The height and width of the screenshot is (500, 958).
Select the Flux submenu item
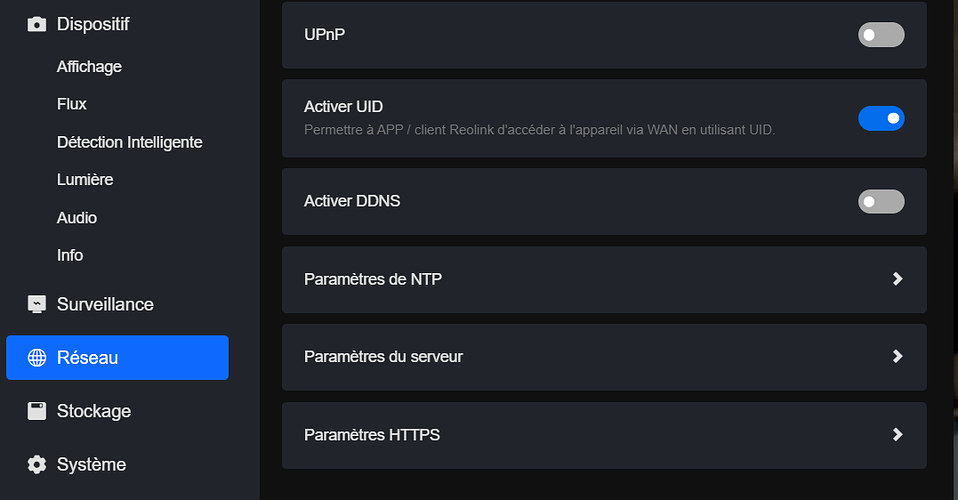point(71,104)
